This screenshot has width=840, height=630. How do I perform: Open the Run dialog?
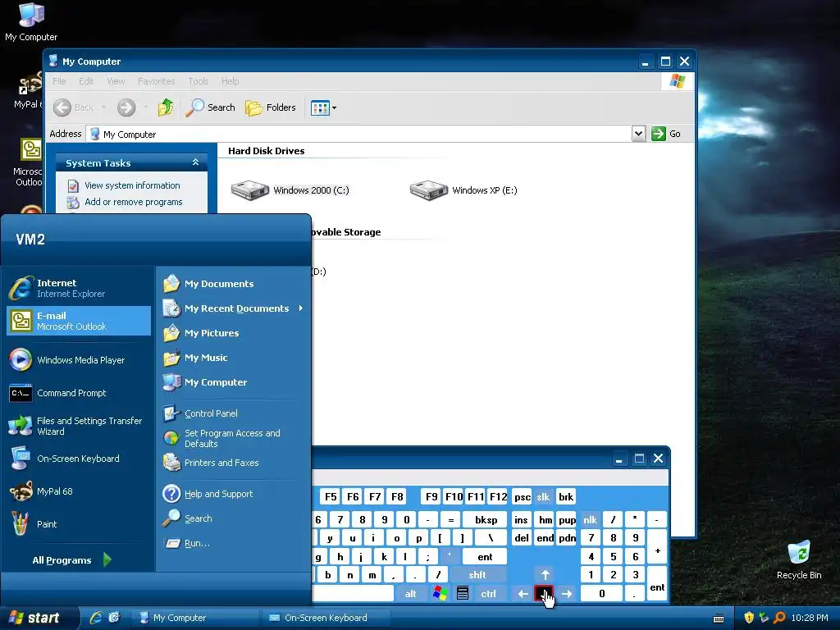click(234, 543)
